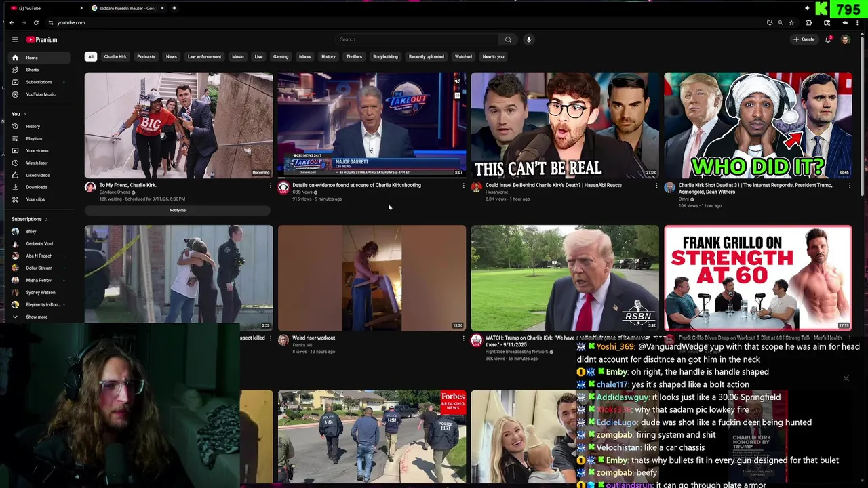Open Downloads from sidebar
The height and width of the screenshot is (488, 868).
coord(39,187)
